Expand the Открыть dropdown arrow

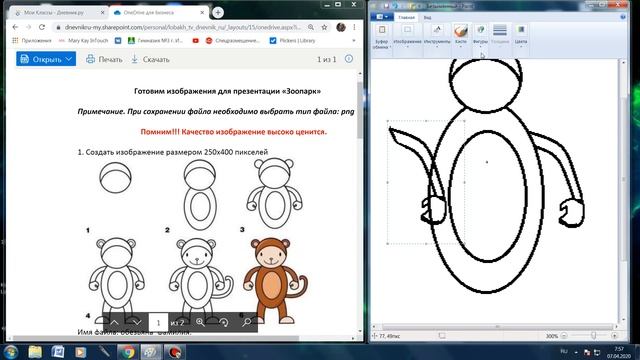click(x=69, y=59)
